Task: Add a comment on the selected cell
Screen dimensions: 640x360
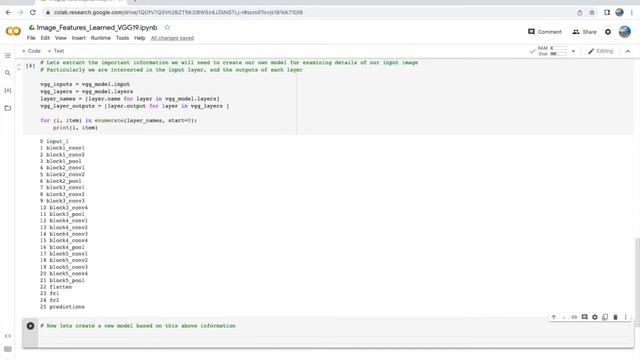Action: pyautogui.click(x=584, y=317)
